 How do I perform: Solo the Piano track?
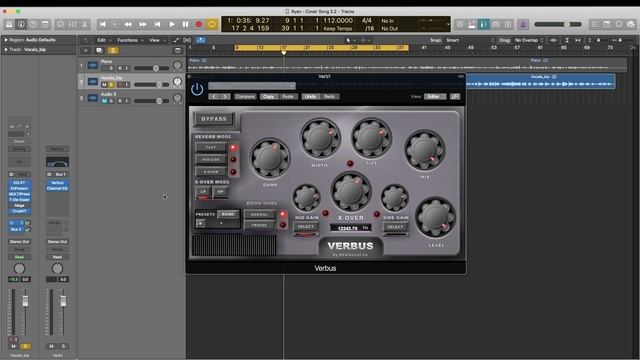click(x=111, y=68)
